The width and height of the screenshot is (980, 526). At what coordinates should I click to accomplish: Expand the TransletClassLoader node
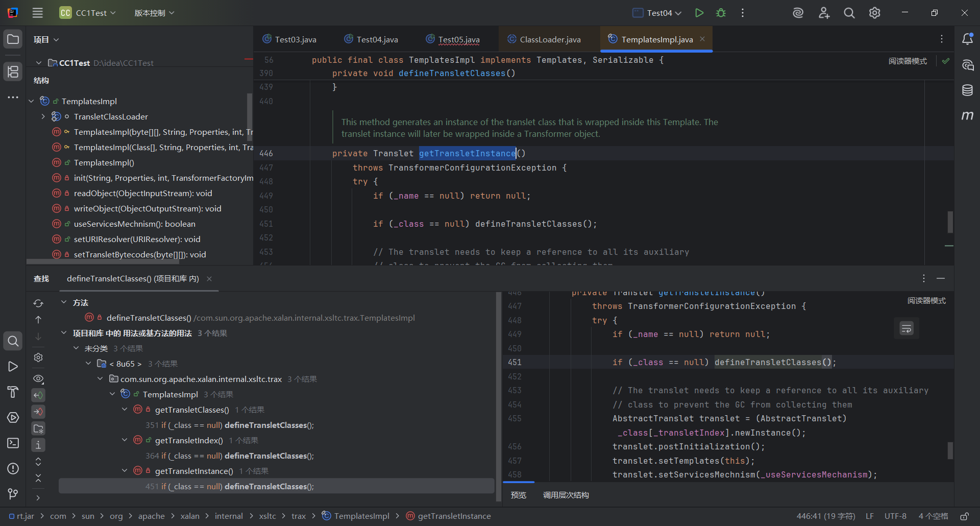point(43,117)
